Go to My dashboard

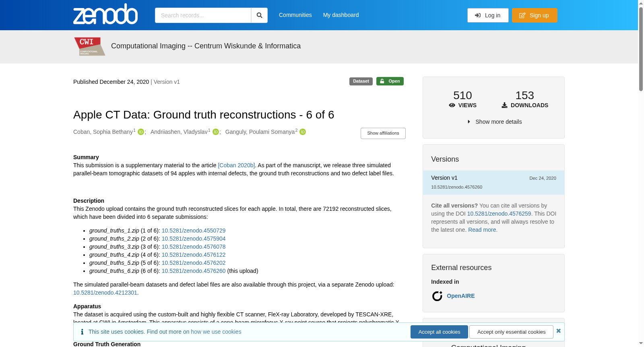pyautogui.click(x=341, y=15)
